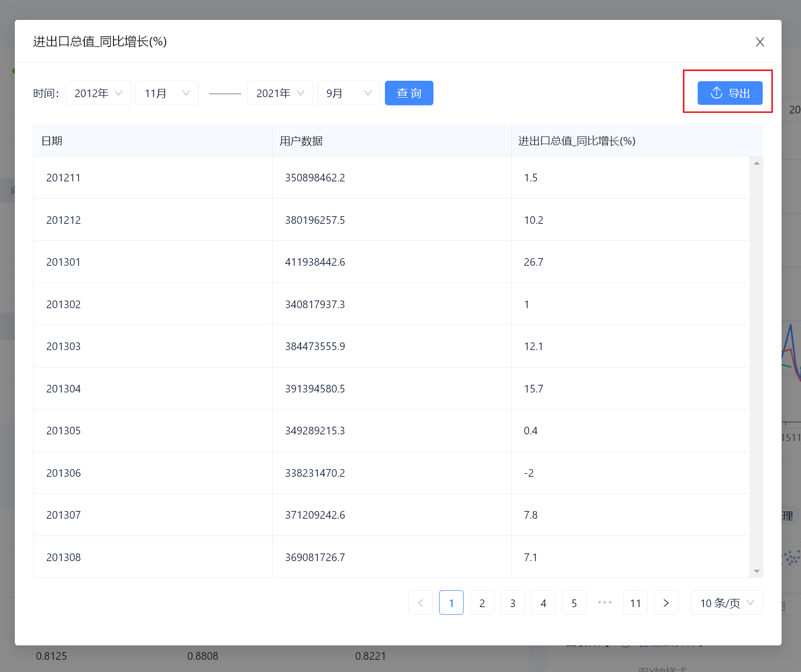Screen dimensions: 801x672
Task: Click user data value 384473555.9
Action: (x=315, y=346)
